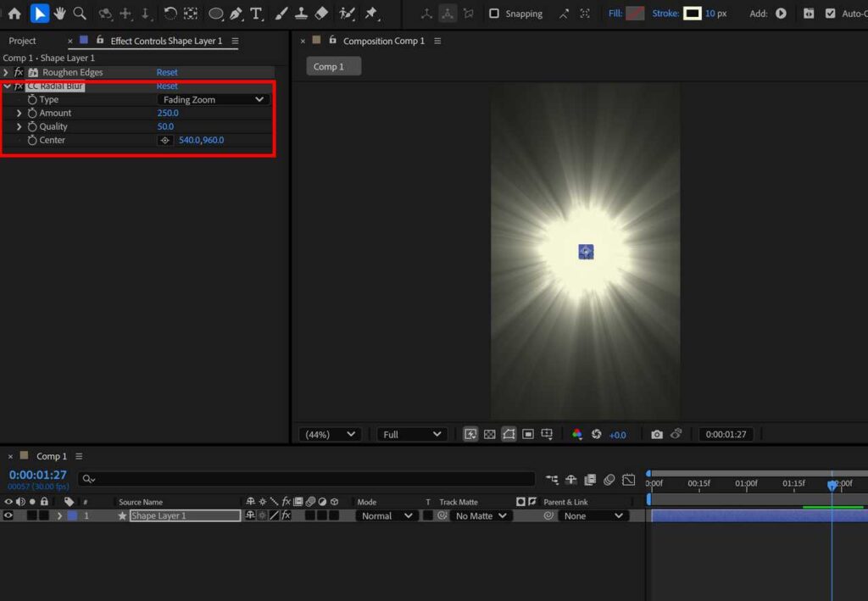The height and width of the screenshot is (601, 868).
Task: Click the Motion Blur enable icon in timeline
Action: 609,480
